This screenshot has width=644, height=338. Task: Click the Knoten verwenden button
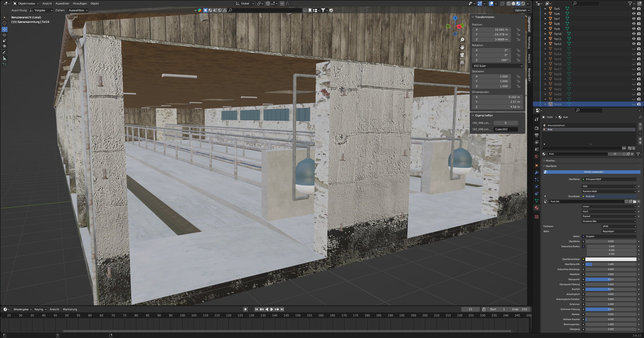tap(593, 172)
